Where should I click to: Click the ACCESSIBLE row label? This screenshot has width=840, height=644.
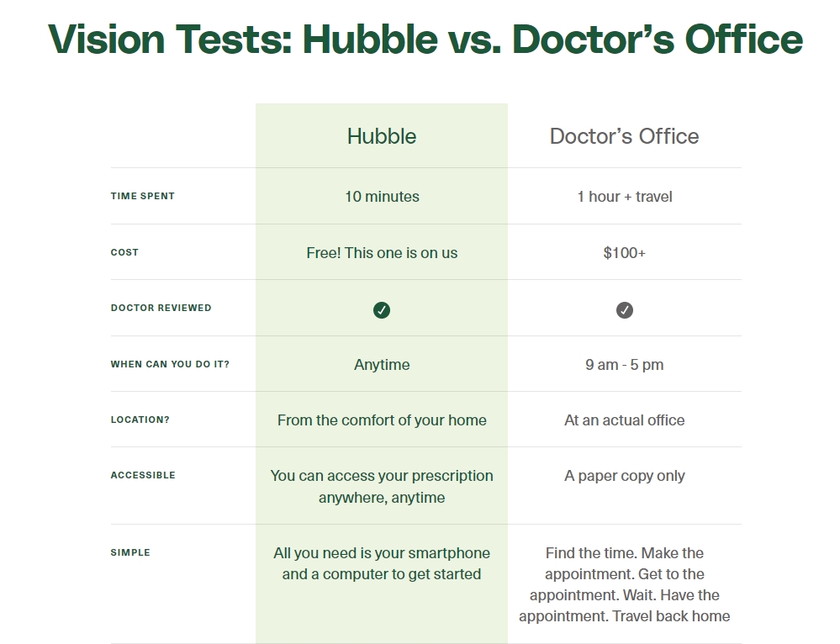[x=142, y=475]
